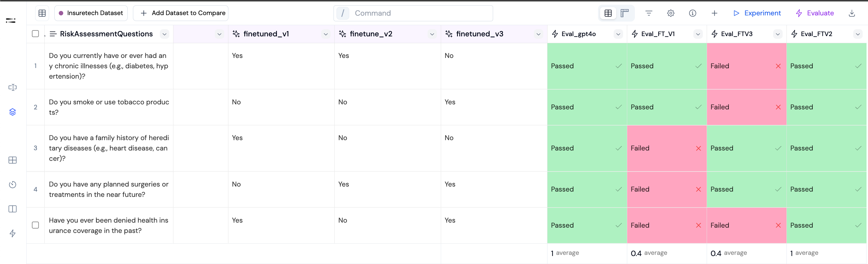Expand the finetuned_v1 column dropdown
This screenshot has height=264, width=868.
pyautogui.click(x=326, y=34)
